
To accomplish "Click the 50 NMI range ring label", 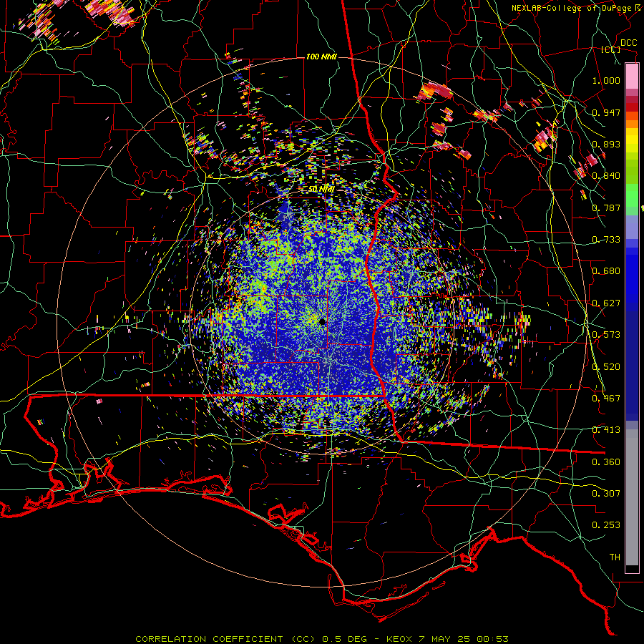I will [x=321, y=190].
